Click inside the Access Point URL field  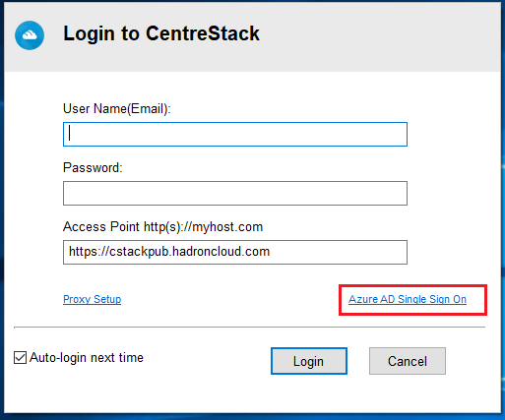[235, 252]
